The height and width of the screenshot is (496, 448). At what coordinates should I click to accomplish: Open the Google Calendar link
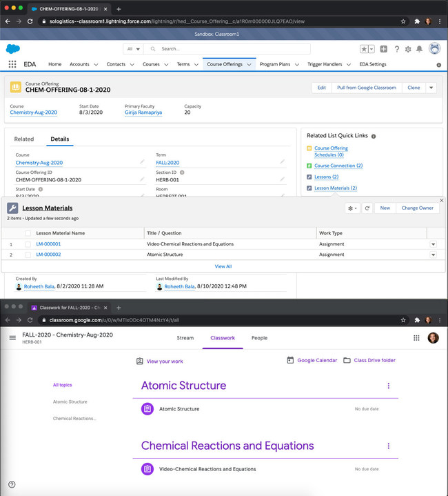tap(312, 360)
